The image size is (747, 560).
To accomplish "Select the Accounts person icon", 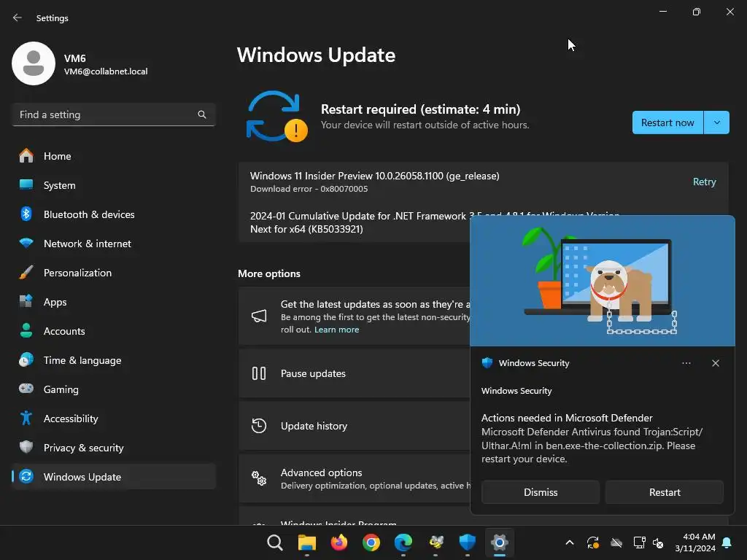I will coord(26,331).
